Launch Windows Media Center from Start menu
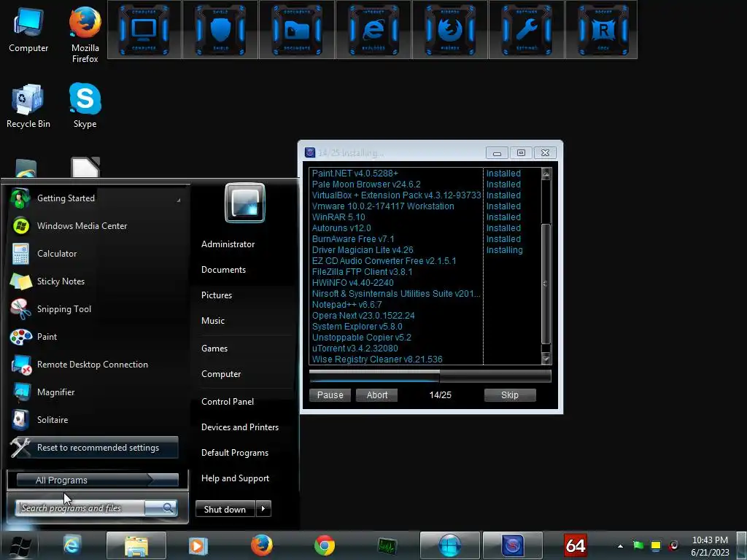 click(x=96, y=226)
